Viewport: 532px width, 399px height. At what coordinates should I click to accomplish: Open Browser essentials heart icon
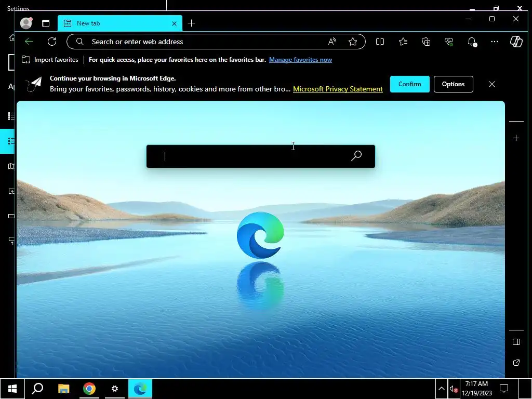[449, 42]
